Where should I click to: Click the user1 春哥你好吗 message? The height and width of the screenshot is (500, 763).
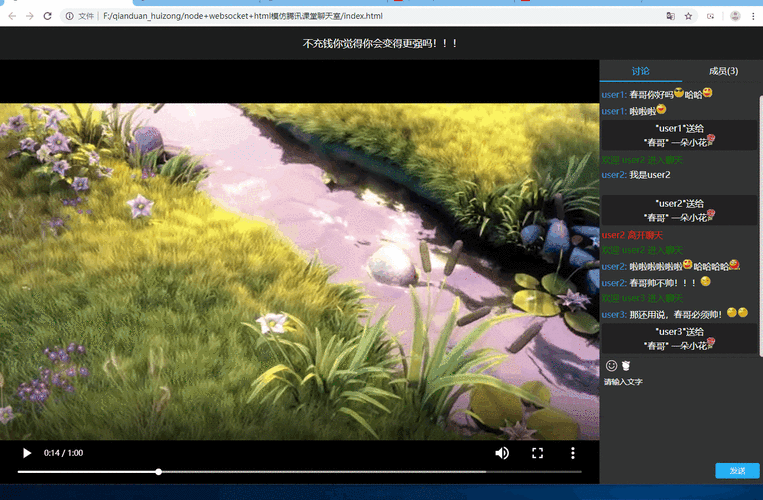657,94
